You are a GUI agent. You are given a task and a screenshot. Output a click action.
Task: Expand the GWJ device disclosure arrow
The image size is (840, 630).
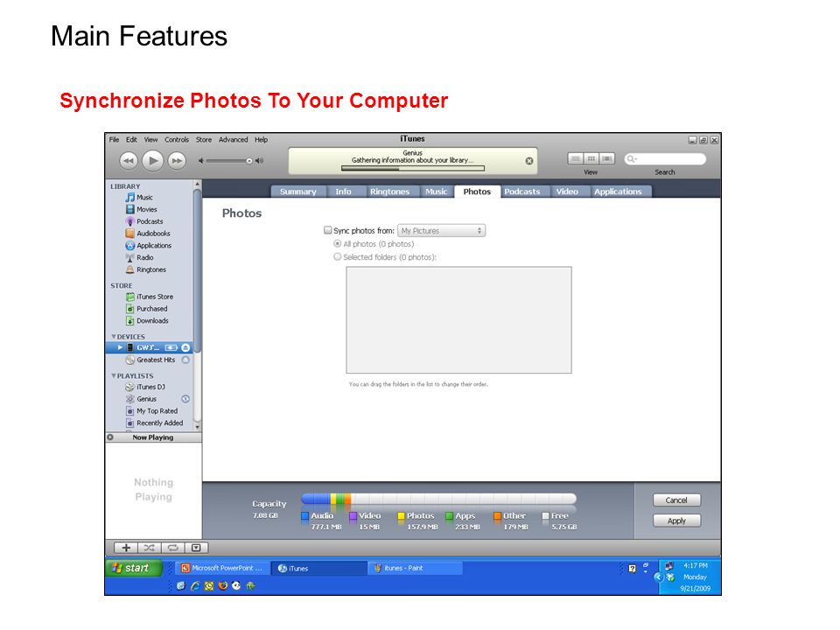click(x=120, y=347)
